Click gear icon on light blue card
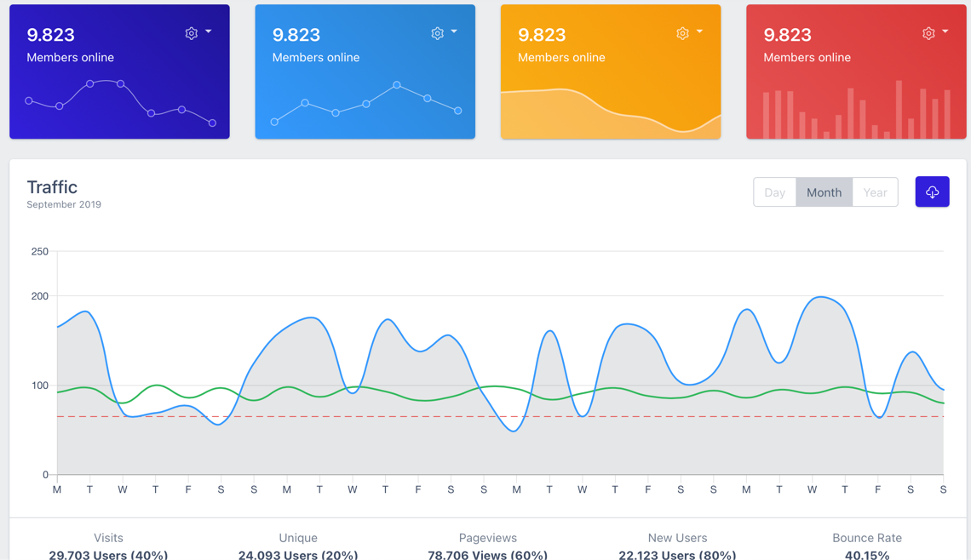This screenshot has height=560, width=971. pos(437,33)
